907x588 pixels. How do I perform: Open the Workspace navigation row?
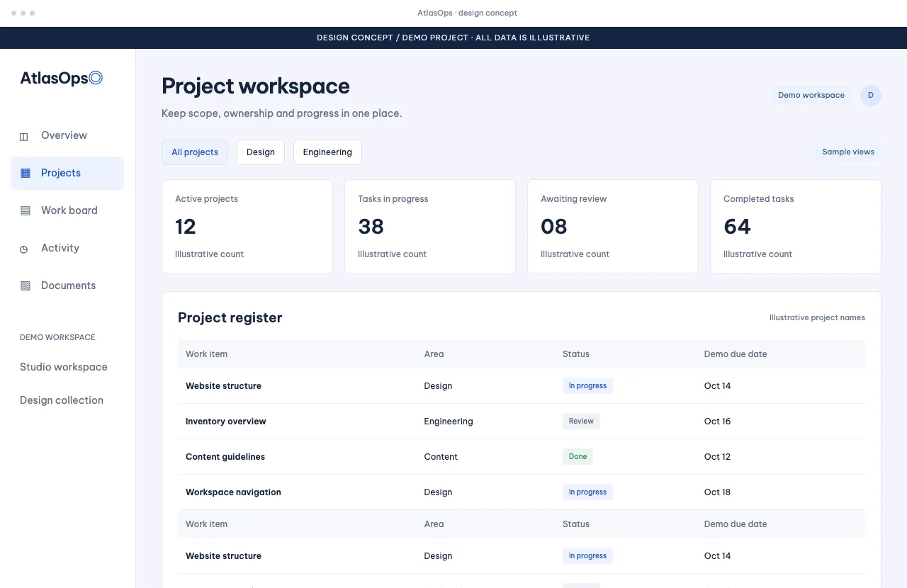pyautogui.click(x=522, y=492)
